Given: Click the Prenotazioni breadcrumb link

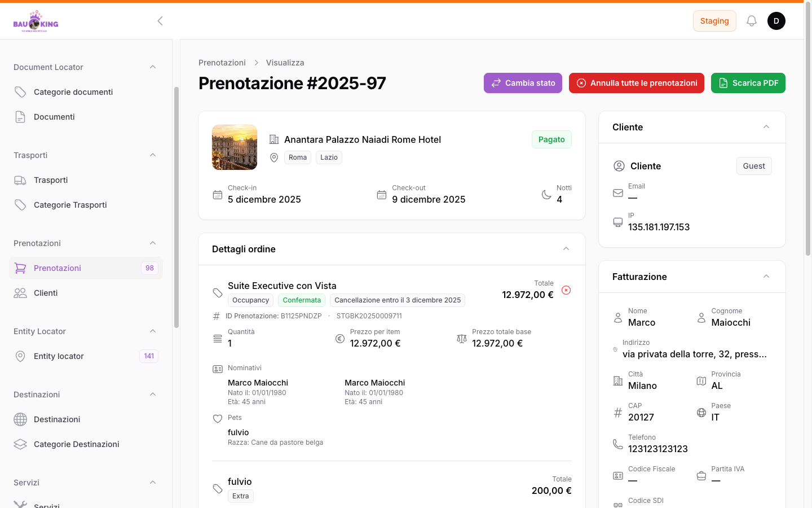Looking at the screenshot, I should tap(222, 63).
